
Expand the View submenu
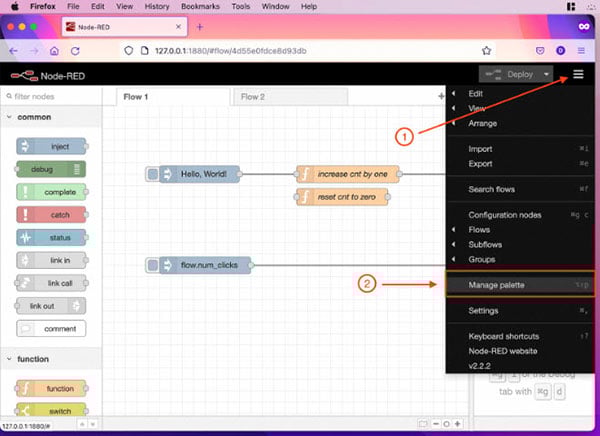[x=520, y=108]
